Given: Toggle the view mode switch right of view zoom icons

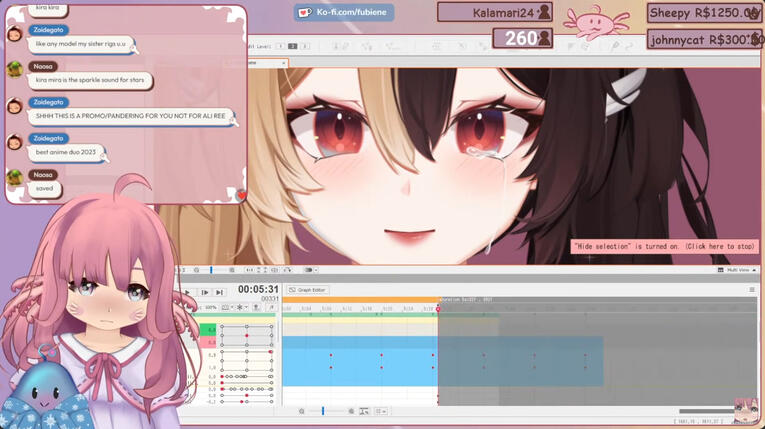Looking at the screenshot, I should [x=310, y=270].
